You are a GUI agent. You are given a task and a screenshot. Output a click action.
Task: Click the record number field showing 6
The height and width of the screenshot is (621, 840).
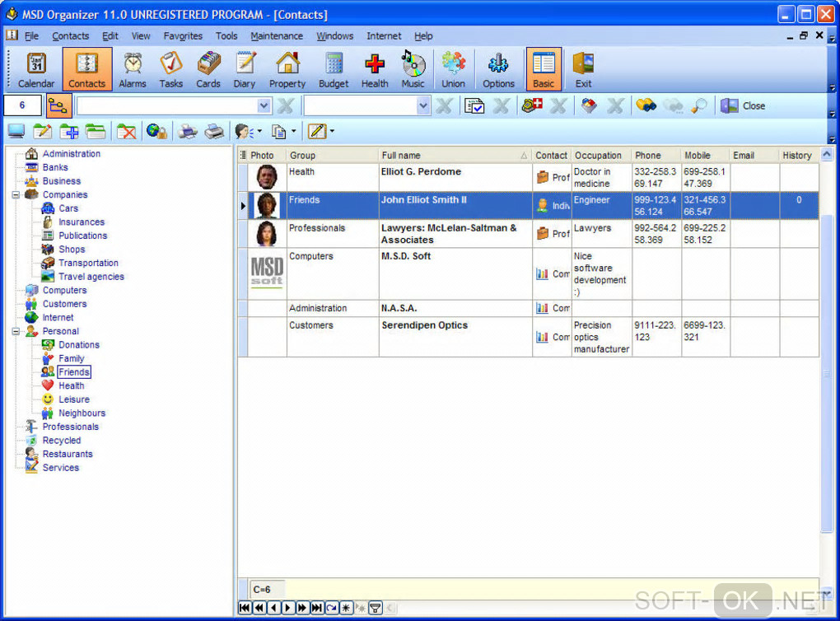[x=22, y=105]
